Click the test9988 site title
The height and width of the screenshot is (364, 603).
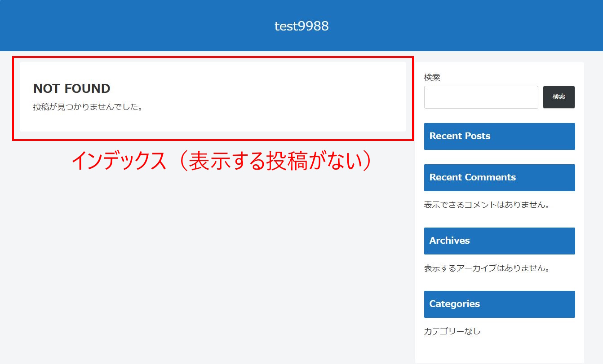point(301,26)
